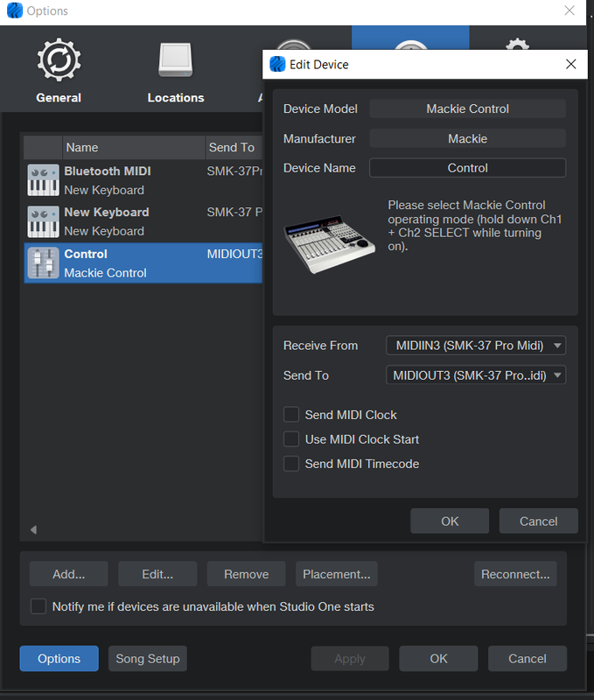The width and height of the screenshot is (594, 700).
Task: Switch to the Options tab button
Action: [x=59, y=659]
